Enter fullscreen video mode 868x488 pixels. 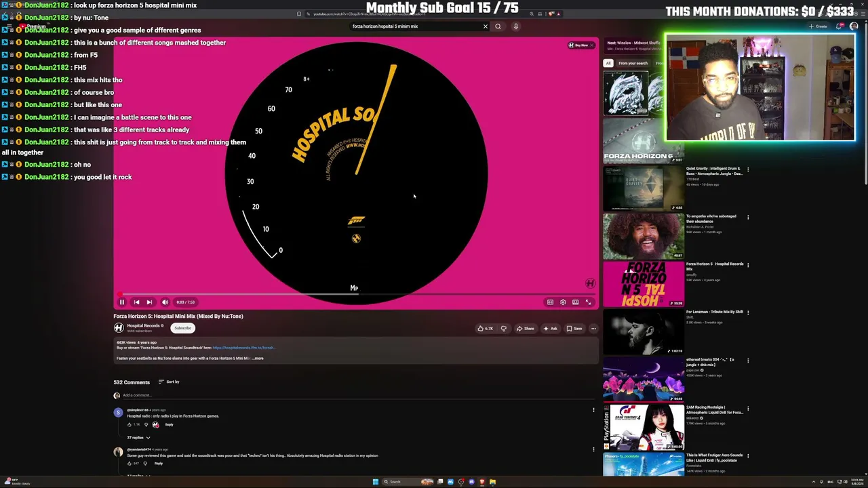pos(589,302)
